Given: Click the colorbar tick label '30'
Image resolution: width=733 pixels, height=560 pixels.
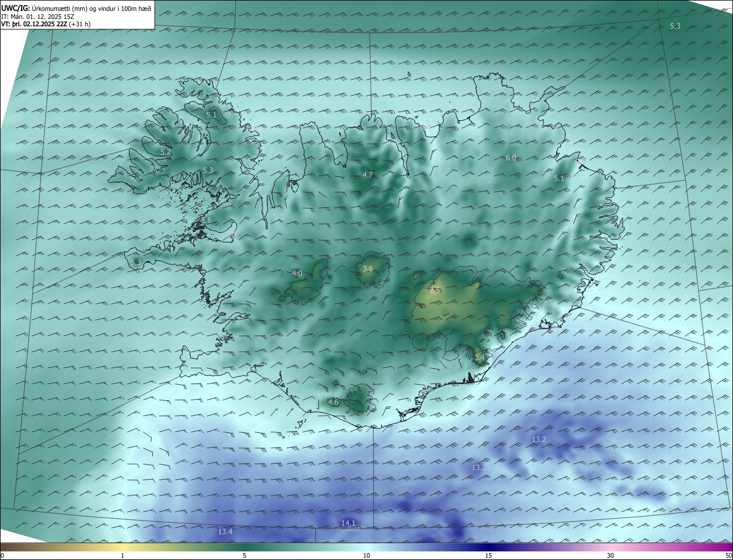Looking at the screenshot, I should coord(610,555).
